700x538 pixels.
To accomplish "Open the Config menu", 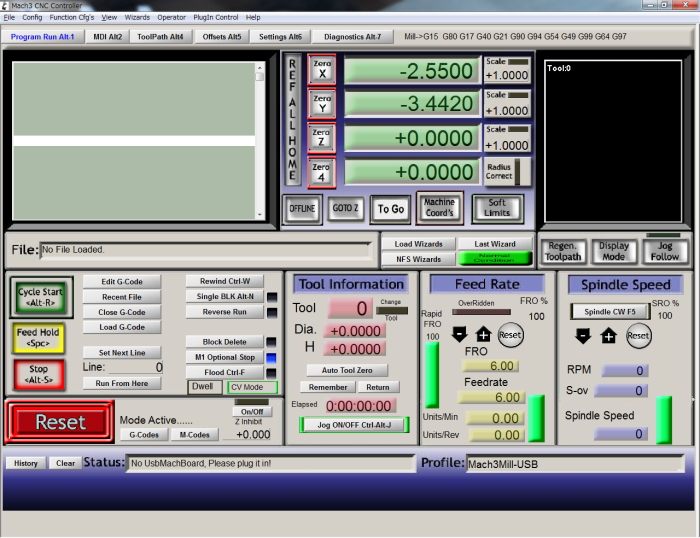I will pyautogui.click(x=32, y=17).
